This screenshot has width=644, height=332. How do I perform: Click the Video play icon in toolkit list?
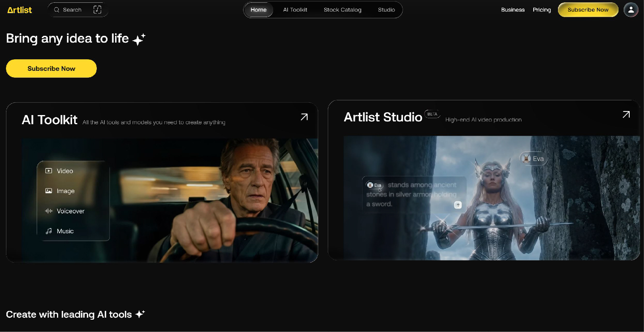pyautogui.click(x=49, y=171)
